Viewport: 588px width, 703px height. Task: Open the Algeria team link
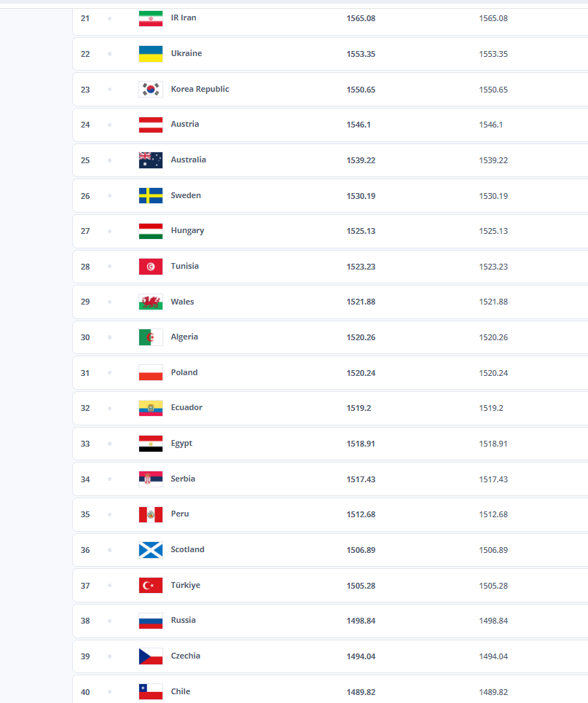184,337
